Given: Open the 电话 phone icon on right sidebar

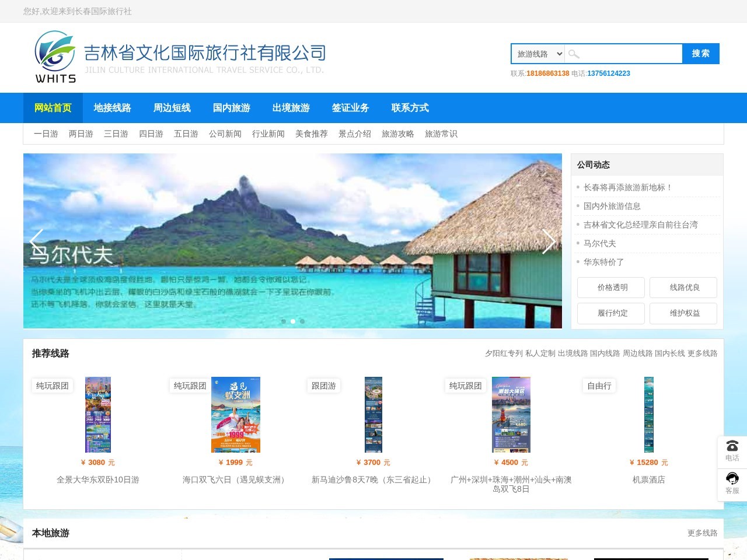Looking at the screenshot, I should click(732, 449).
